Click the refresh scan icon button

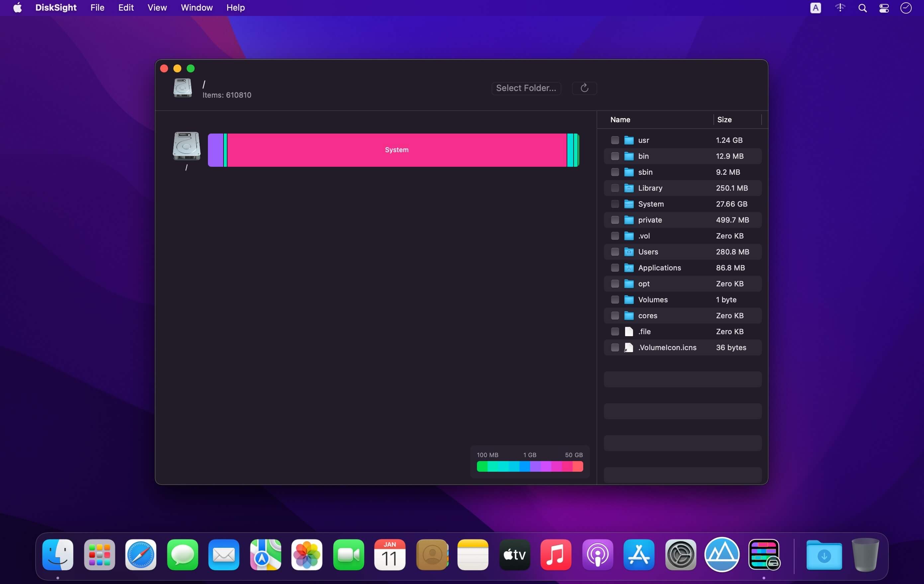coord(584,88)
